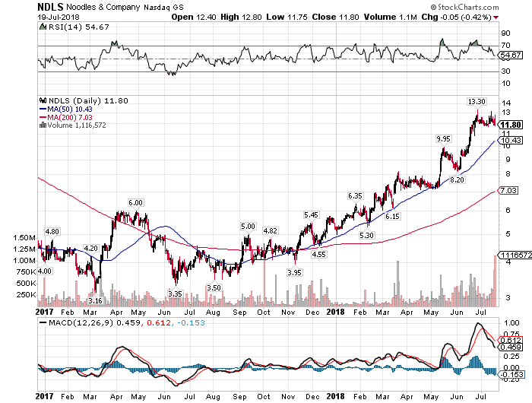Screen dimensions: 532x403
Task: Click the MACD peak near 1.00 in late June
Action: point(479,324)
